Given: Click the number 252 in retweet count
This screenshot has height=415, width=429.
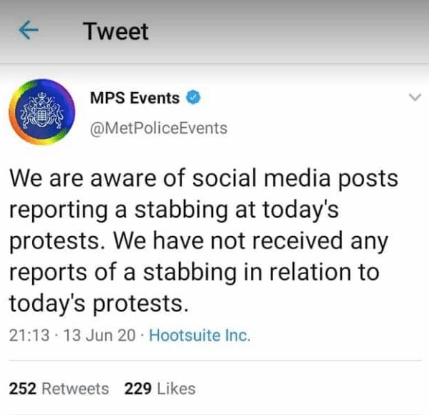Looking at the screenshot, I should [22, 389].
